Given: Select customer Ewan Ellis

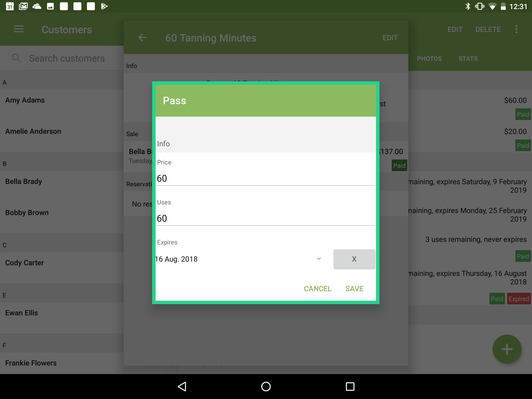Looking at the screenshot, I should click(62, 318).
